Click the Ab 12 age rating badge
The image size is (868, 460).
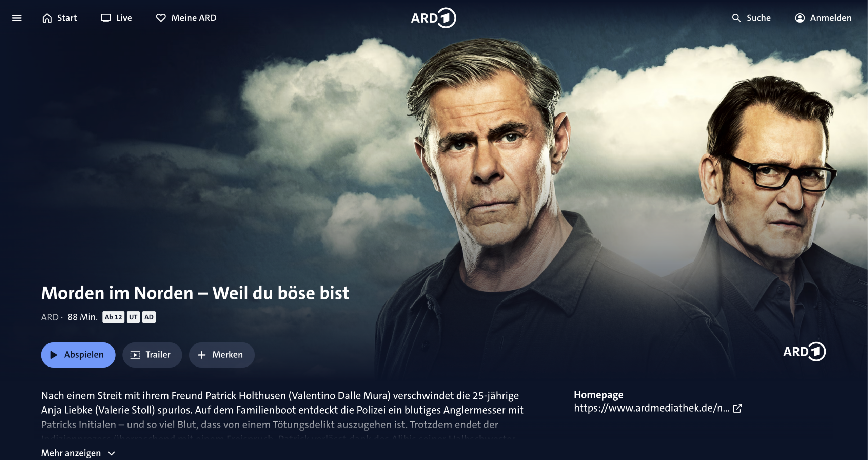(x=113, y=317)
